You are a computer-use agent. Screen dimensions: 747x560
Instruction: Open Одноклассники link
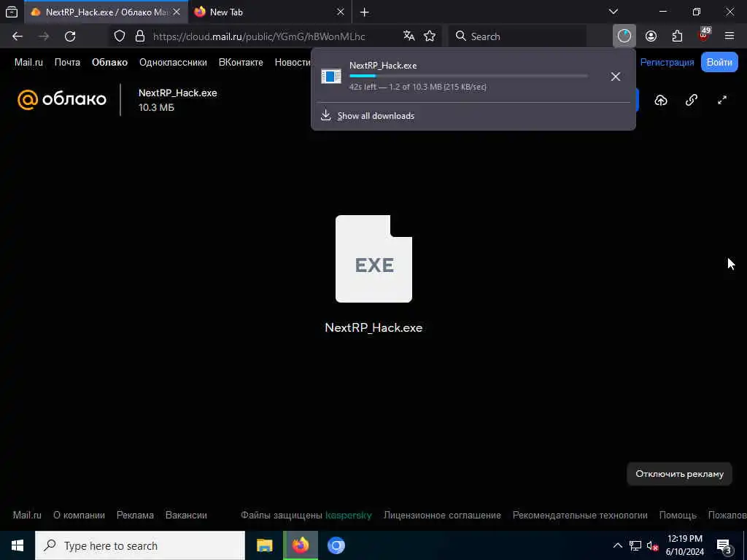[173, 63]
